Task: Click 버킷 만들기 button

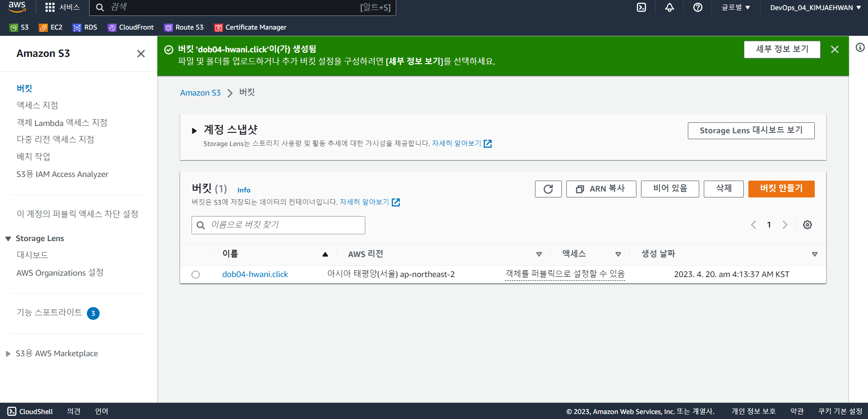Action: 781,189
